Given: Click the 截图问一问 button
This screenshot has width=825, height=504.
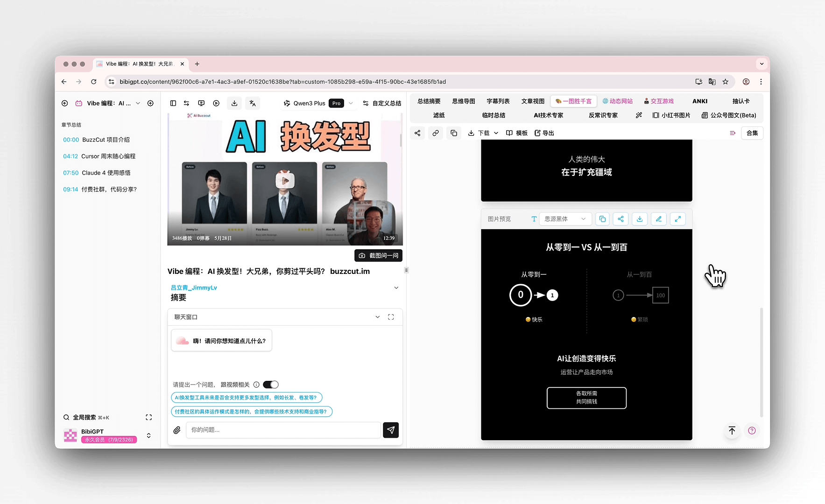Looking at the screenshot, I should pyautogui.click(x=379, y=256).
